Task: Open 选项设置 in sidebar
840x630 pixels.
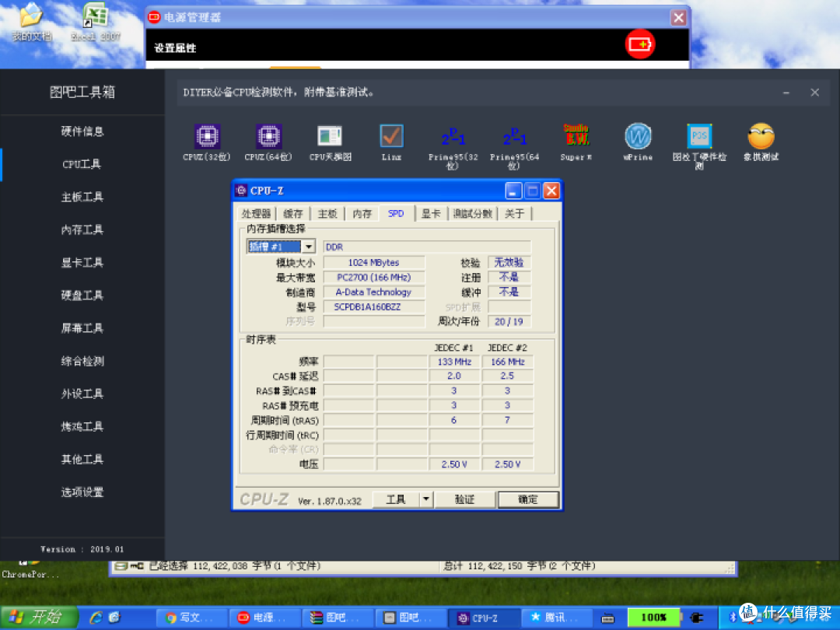Action: click(x=82, y=492)
